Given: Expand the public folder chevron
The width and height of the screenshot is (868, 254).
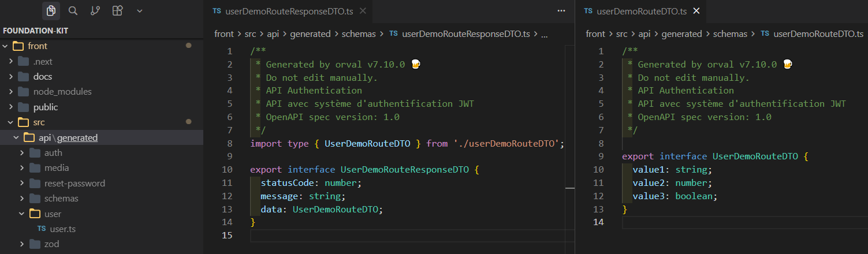Looking at the screenshot, I should (11, 107).
